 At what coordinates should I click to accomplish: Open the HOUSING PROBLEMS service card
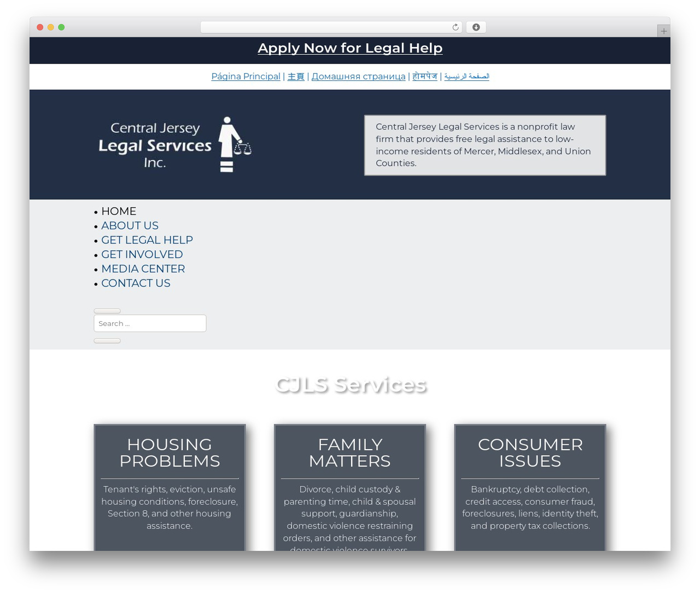point(170,487)
